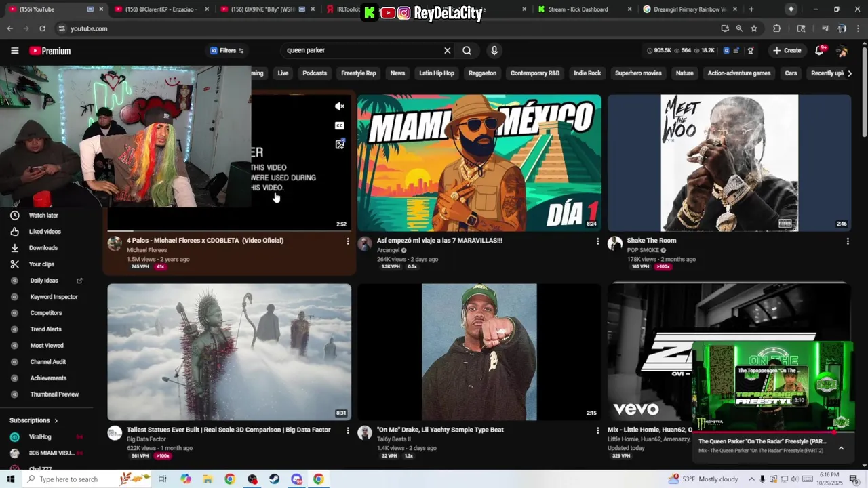The image size is (868, 488).
Task: Show hidden system tray icons
Action: (751, 479)
